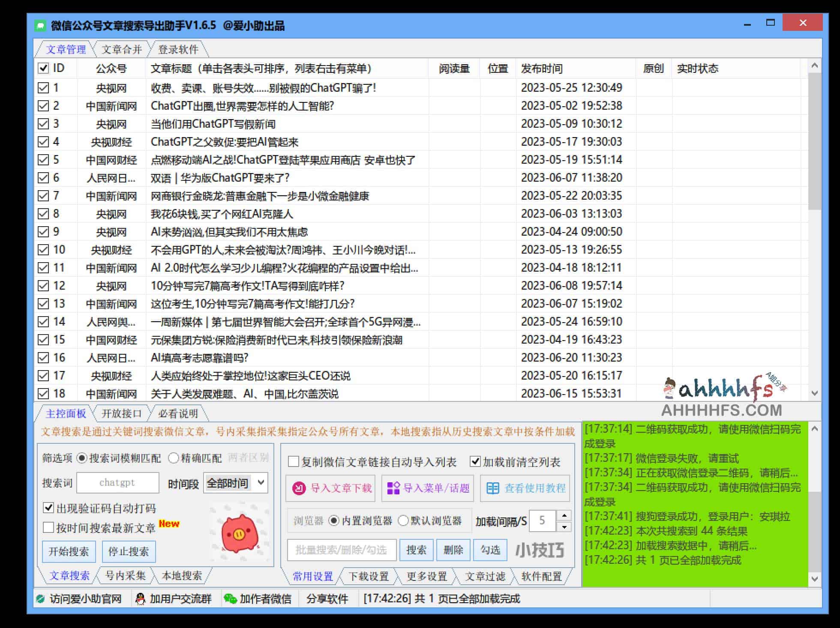The image size is (840, 628).
Task: Uncheck the select-all ID checkbox in the table
Action: [43, 68]
